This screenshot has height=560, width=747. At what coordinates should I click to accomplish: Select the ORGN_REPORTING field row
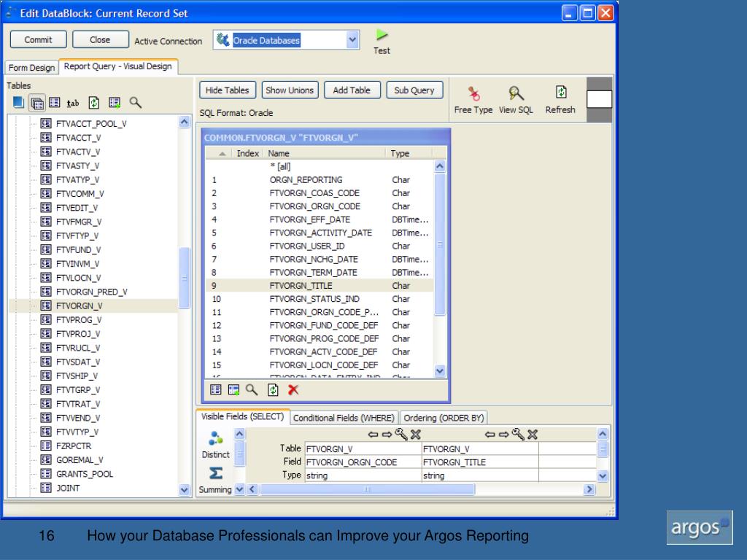(320, 179)
